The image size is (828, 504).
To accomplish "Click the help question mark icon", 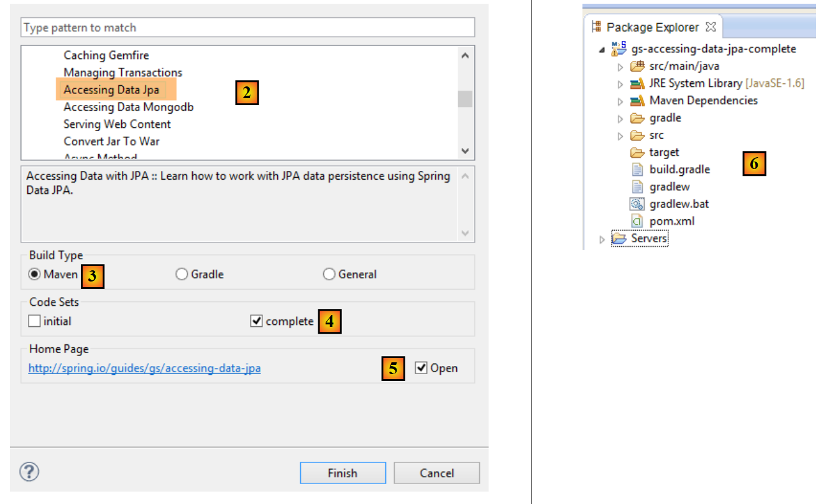I will coord(29,472).
